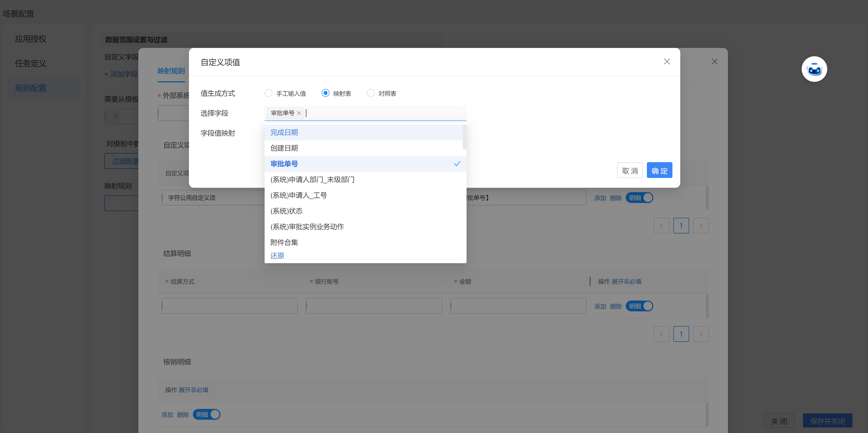
Task: Choose (系统)状态 from the dropdown list
Action: tap(286, 211)
